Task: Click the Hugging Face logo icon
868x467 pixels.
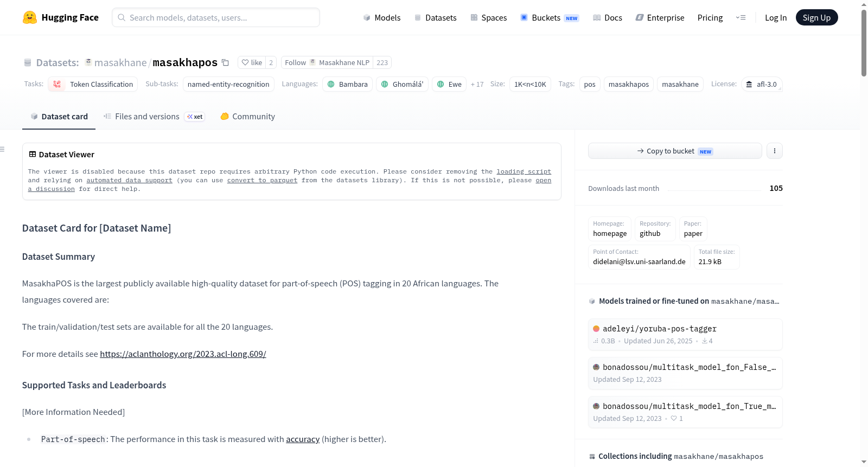Action: tap(30, 17)
